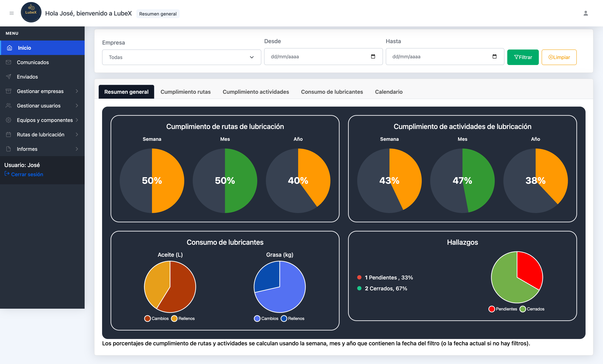
Task: Click the Cerrar sesión link
Action: (x=27, y=174)
